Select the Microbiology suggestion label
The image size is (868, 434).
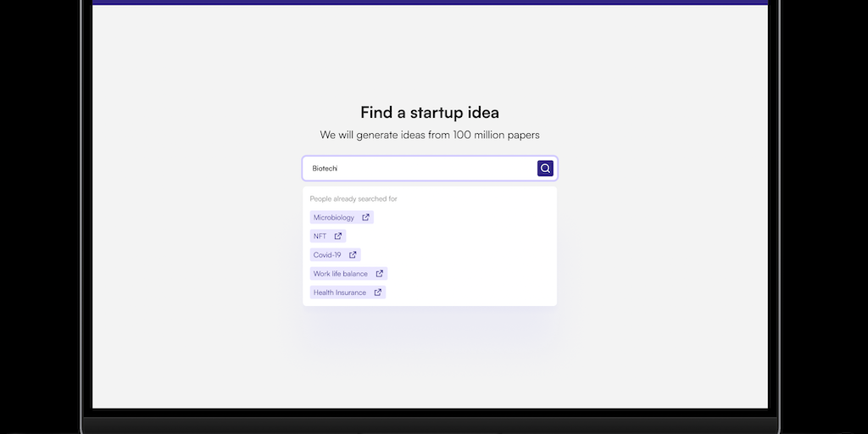pyautogui.click(x=333, y=218)
